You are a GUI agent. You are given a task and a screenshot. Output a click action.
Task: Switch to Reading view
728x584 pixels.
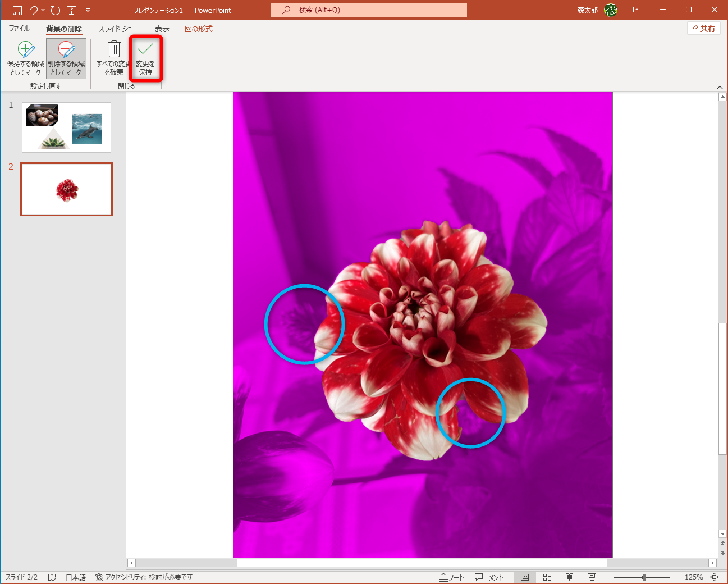click(x=569, y=577)
